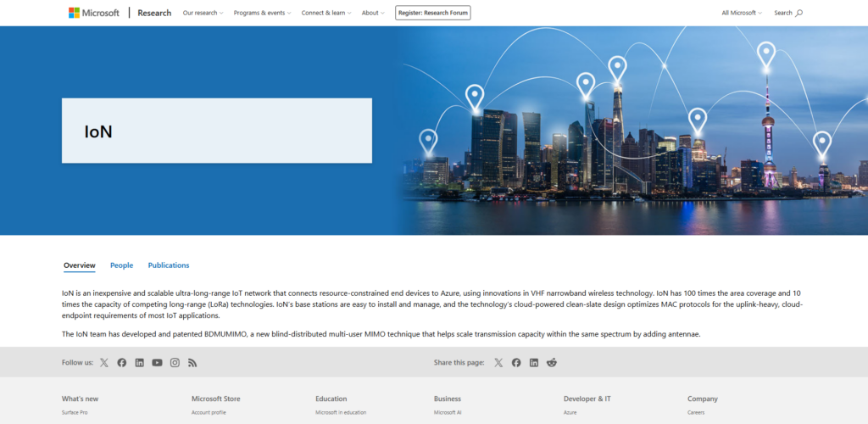Open the RSS feed icon
This screenshot has height=424, width=868.
(x=192, y=363)
